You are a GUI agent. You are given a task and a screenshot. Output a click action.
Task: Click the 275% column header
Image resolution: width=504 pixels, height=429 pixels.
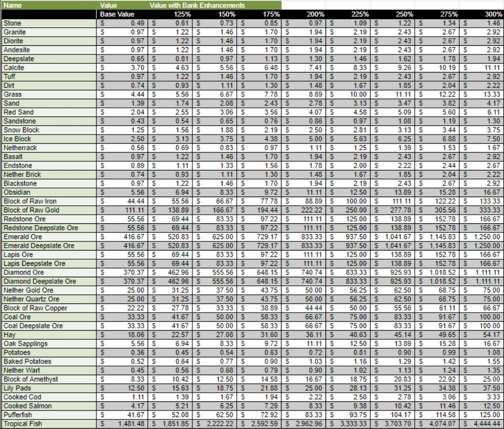[x=437, y=14]
